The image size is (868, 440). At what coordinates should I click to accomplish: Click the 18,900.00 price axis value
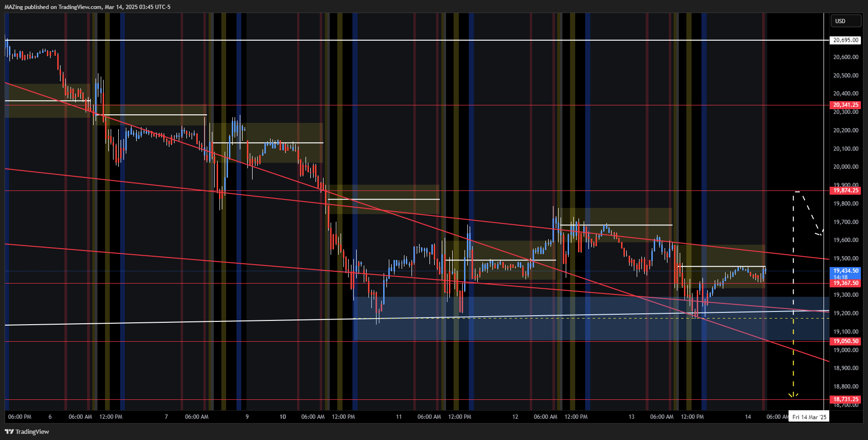coord(846,368)
